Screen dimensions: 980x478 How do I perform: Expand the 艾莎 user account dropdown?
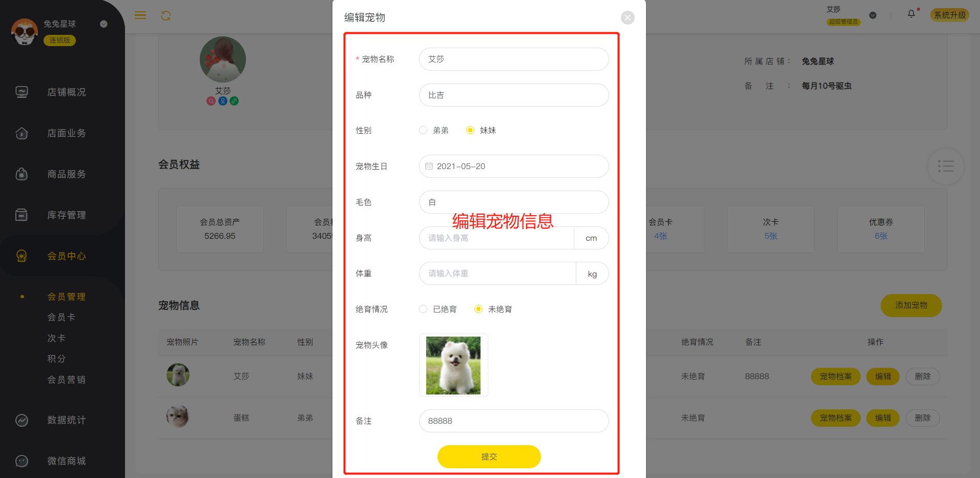point(873,15)
